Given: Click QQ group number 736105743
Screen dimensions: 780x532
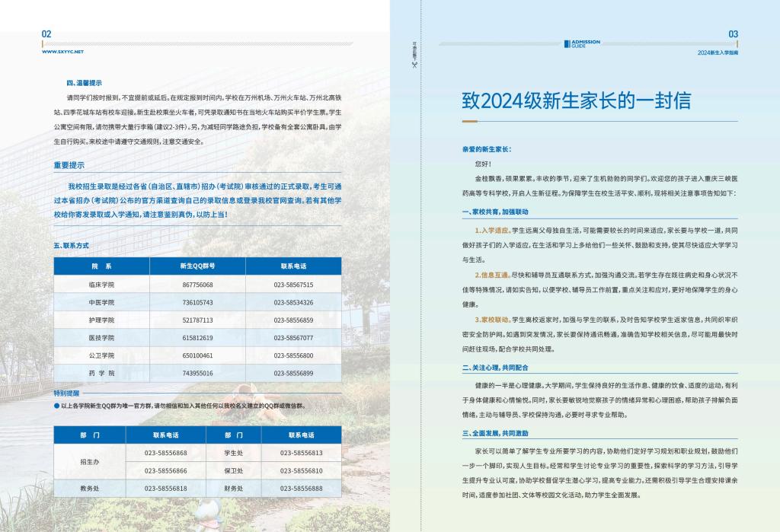Looking at the screenshot, I should [197, 302].
